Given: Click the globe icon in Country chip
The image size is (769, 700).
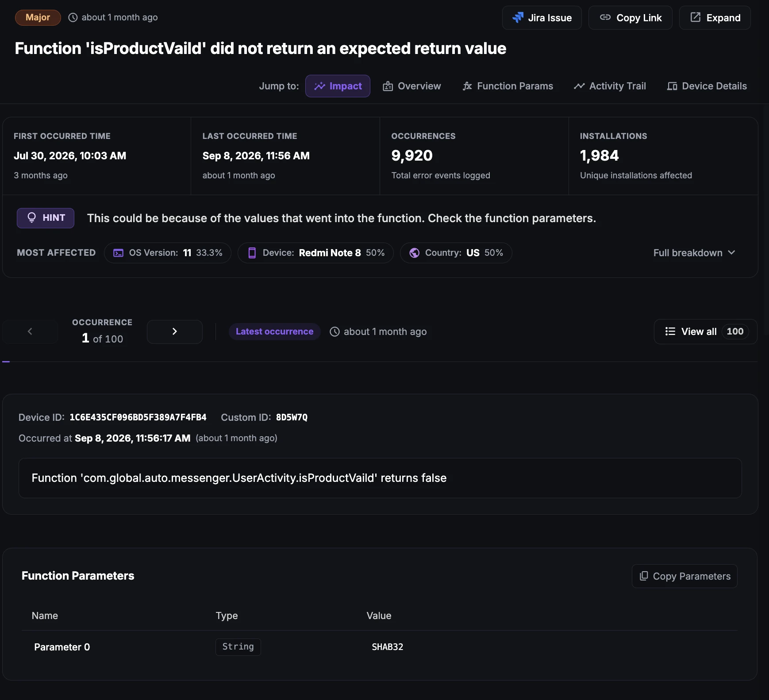Looking at the screenshot, I should (x=415, y=253).
